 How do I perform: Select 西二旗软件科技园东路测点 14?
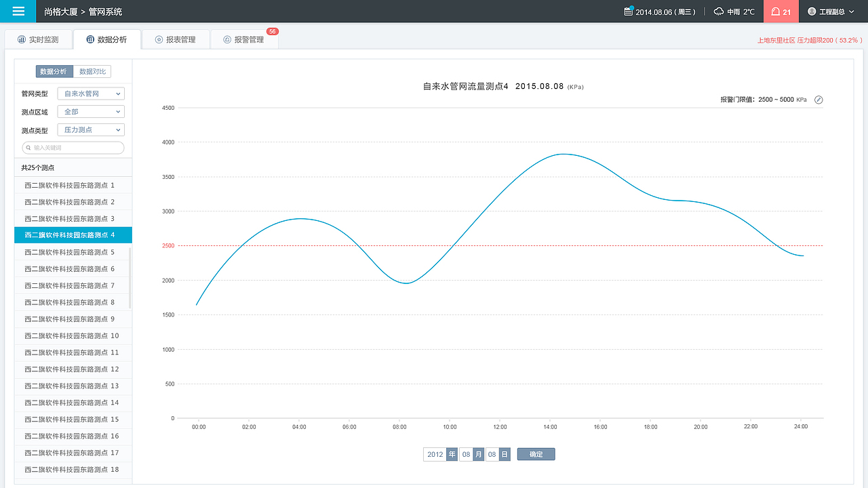click(x=73, y=403)
